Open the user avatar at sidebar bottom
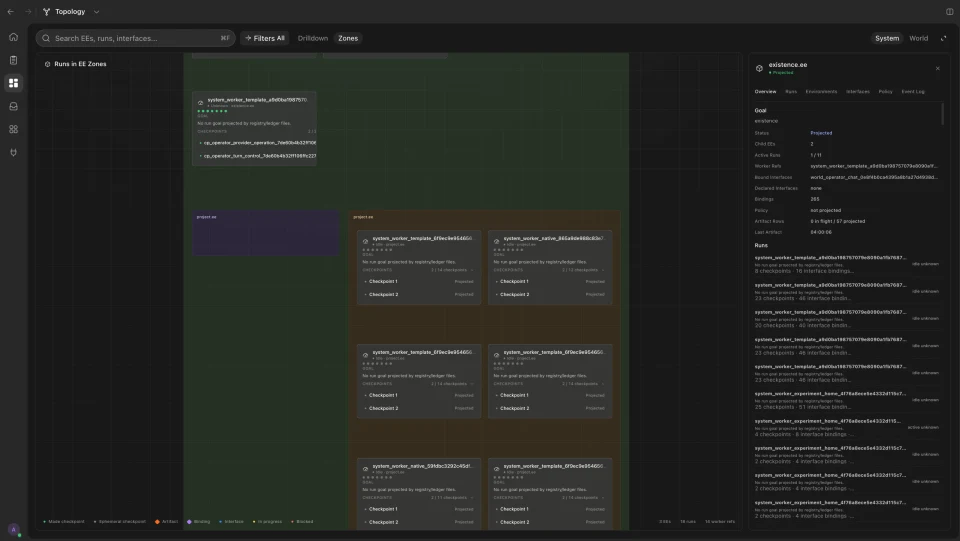The width and height of the screenshot is (960, 541). (x=13, y=529)
